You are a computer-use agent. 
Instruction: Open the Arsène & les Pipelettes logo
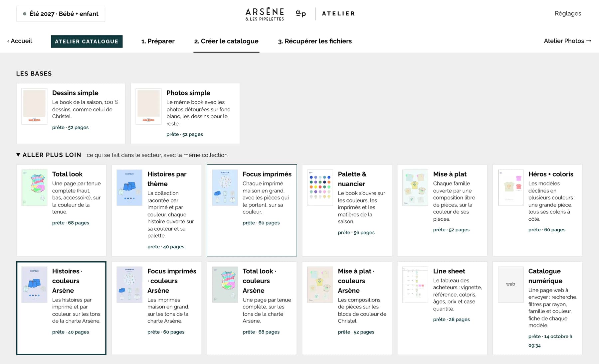265,14
